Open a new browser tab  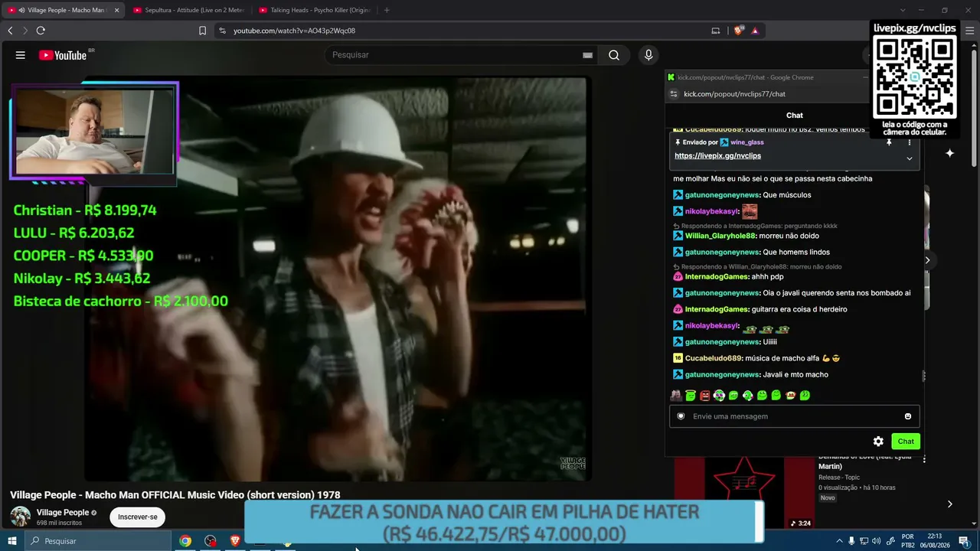387,10
